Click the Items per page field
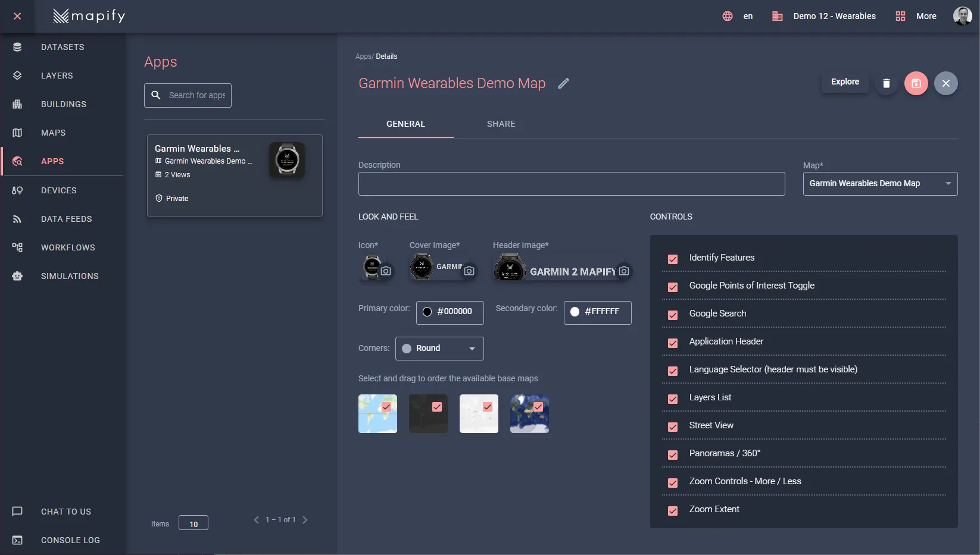Image resolution: width=980 pixels, height=555 pixels. (x=193, y=523)
